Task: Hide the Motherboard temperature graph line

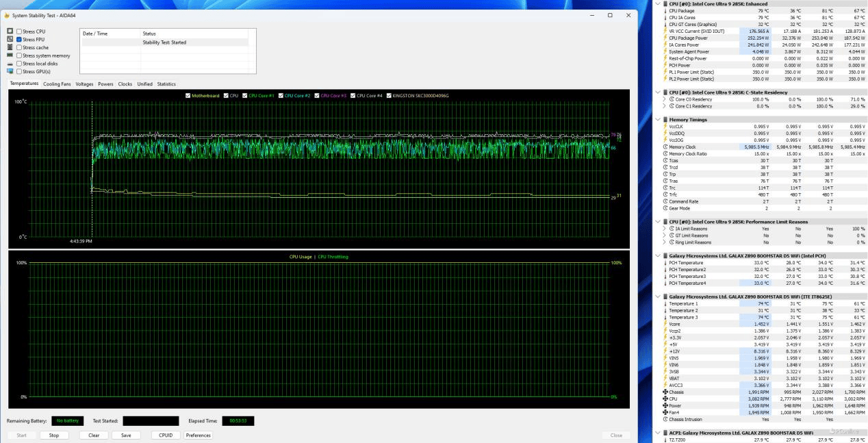Action: [188, 96]
